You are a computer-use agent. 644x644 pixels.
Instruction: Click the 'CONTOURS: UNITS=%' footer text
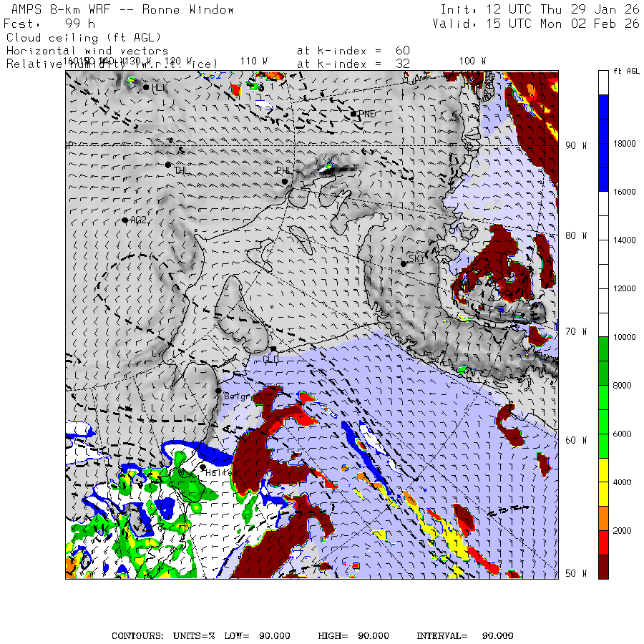point(163,636)
